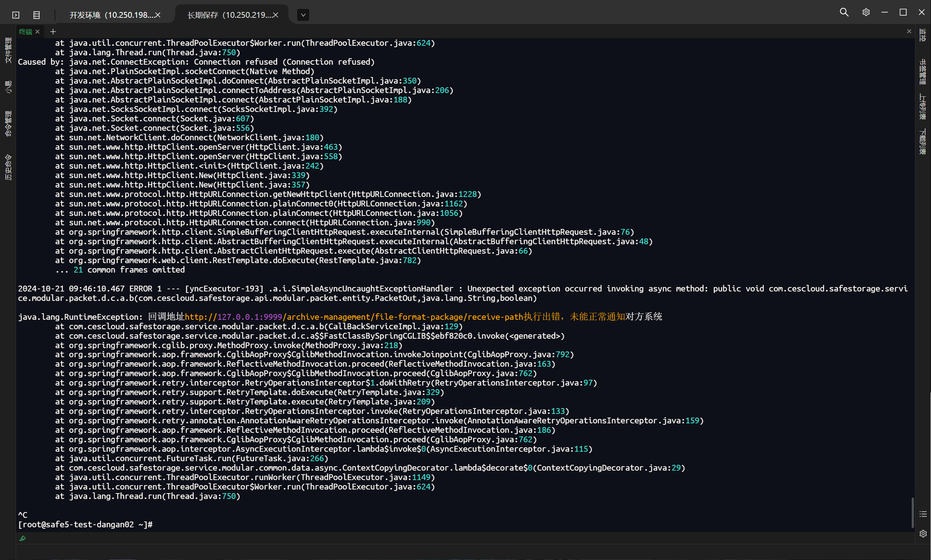This screenshot has height=560, width=931.
Task: Click the list icon at bottom-right sidebar
Action: tap(923, 514)
